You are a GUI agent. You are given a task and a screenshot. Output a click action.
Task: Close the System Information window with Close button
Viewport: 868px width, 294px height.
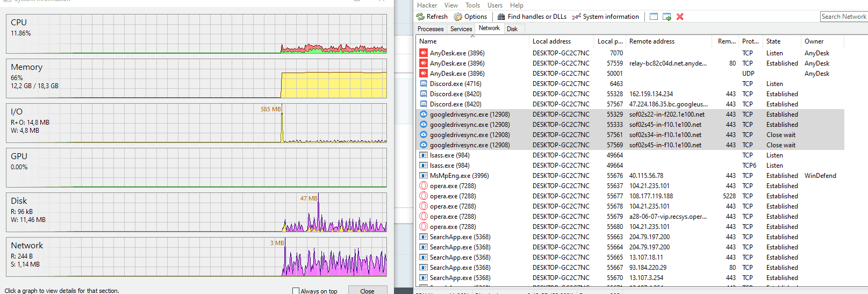[x=367, y=291]
